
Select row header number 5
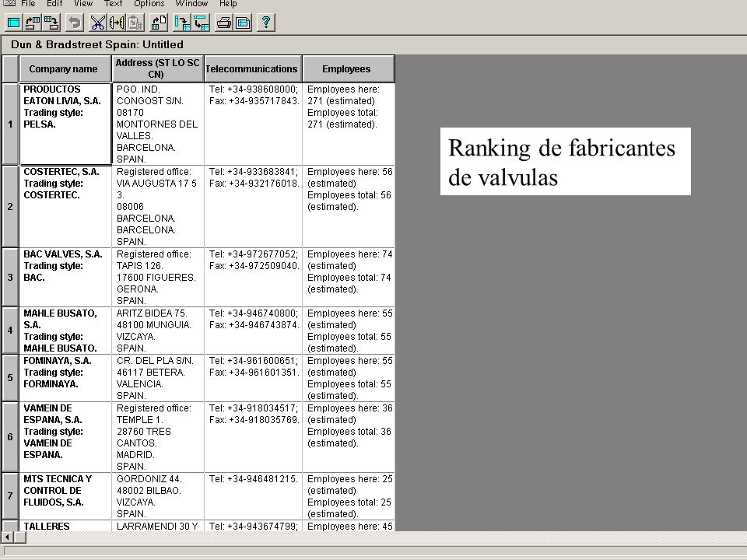tap(10, 378)
